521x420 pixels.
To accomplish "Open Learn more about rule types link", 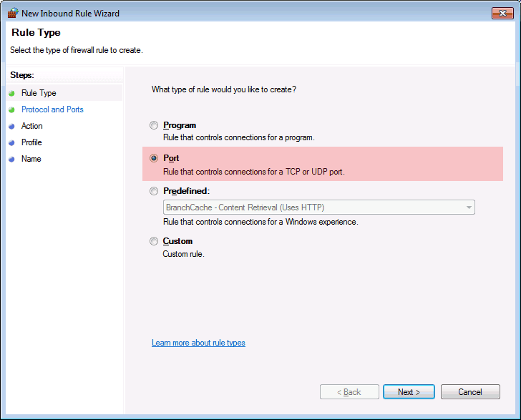I will (x=198, y=343).
